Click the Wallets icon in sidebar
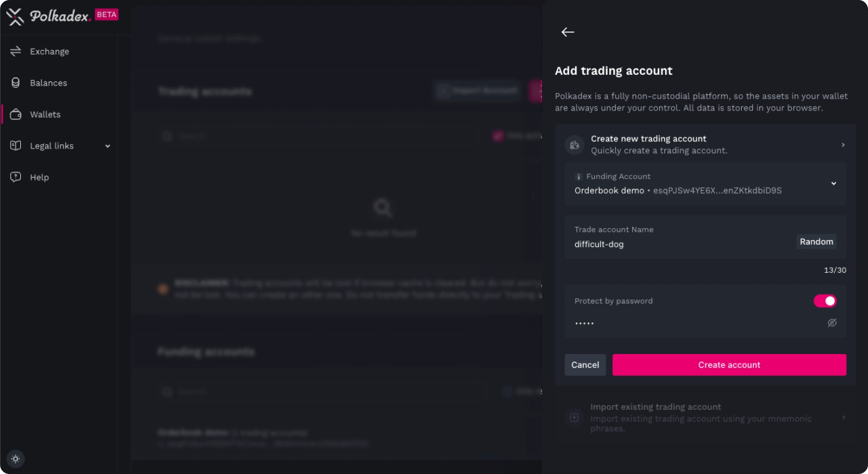 [x=15, y=115]
